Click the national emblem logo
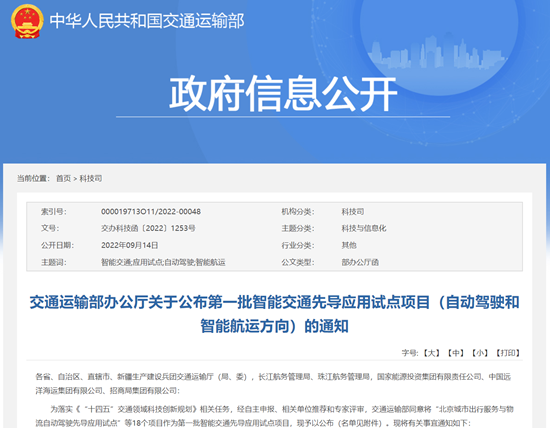550x428 pixels. coord(27,21)
